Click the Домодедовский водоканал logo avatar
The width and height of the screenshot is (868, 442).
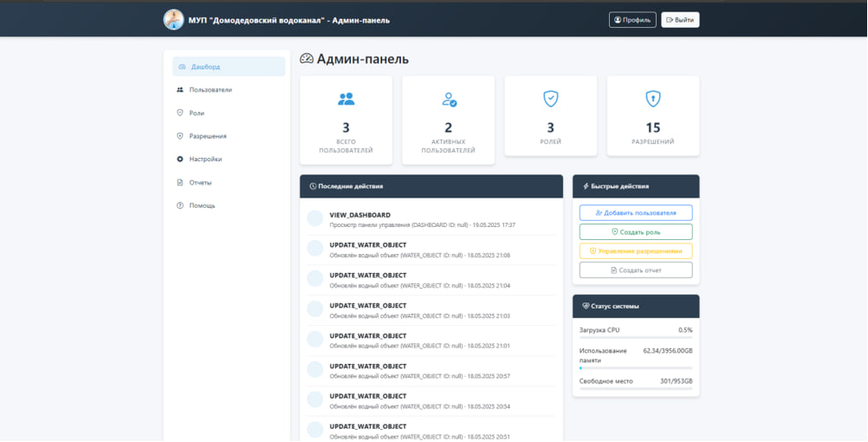(173, 19)
